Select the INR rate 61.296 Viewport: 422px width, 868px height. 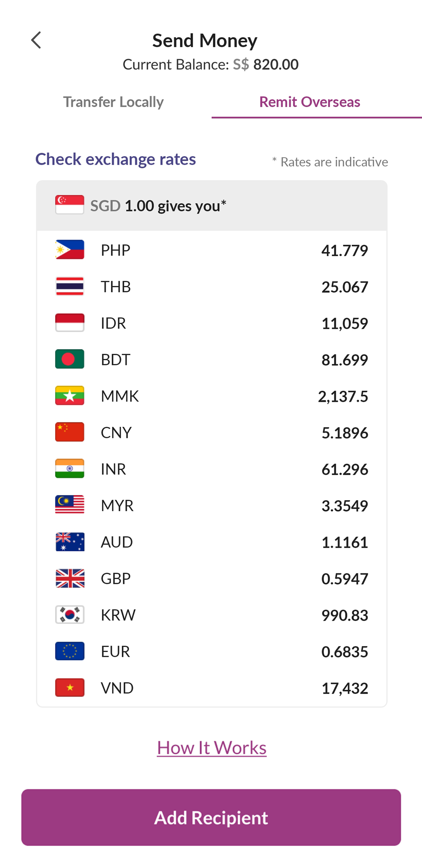pos(344,469)
